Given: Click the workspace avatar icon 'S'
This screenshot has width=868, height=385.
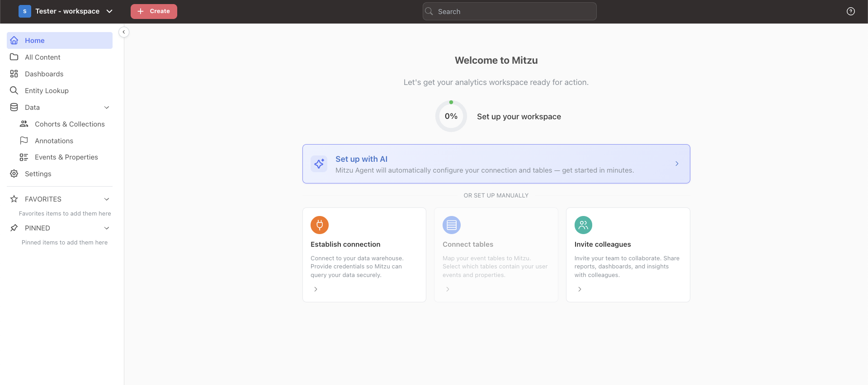Looking at the screenshot, I should [25, 11].
